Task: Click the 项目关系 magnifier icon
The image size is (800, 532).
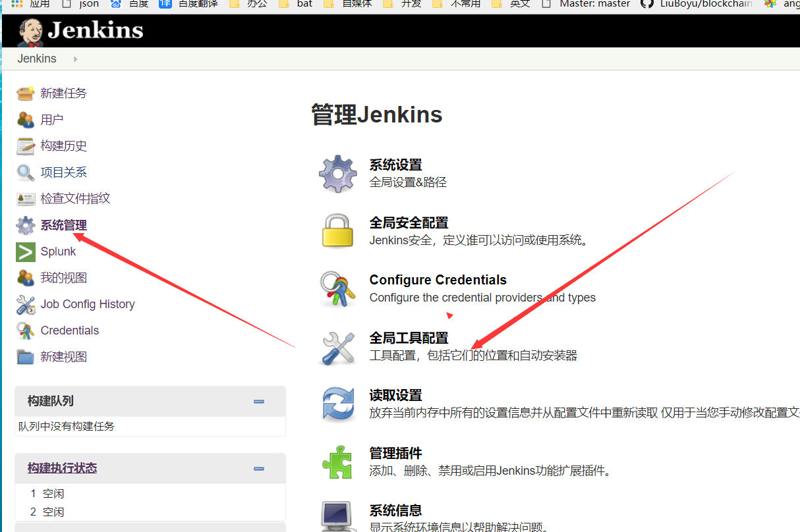Action: point(25,173)
